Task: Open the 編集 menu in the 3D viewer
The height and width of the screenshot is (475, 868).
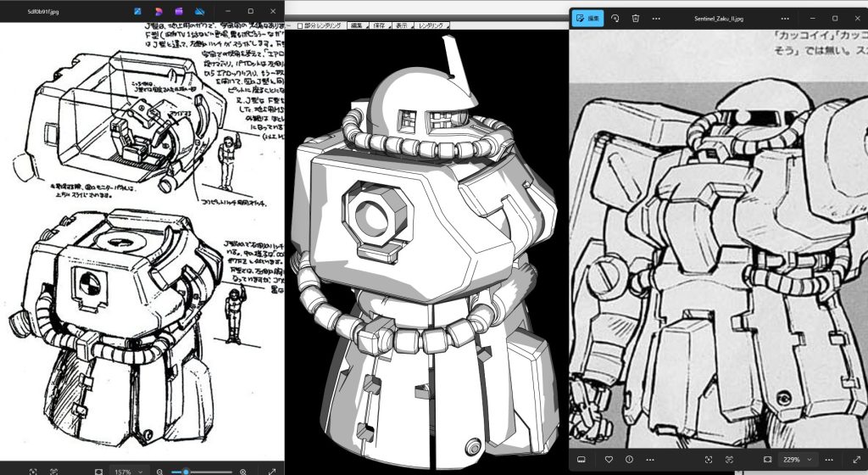Action: point(358,25)
